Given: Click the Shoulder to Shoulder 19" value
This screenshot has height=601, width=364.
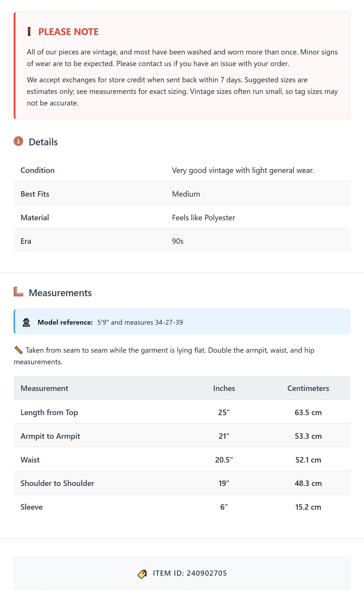Looking at the screenshot, I should 224,483.
